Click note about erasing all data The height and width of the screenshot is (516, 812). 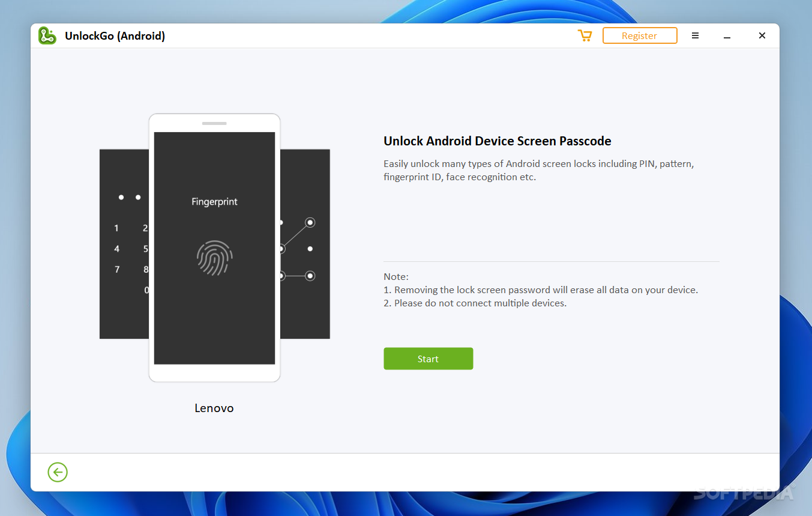tap(541, 290)
